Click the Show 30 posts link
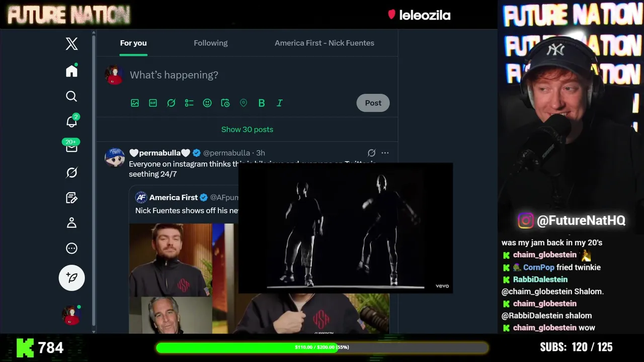Viewport: 644px width, 362px height. [x=247, y=129]
